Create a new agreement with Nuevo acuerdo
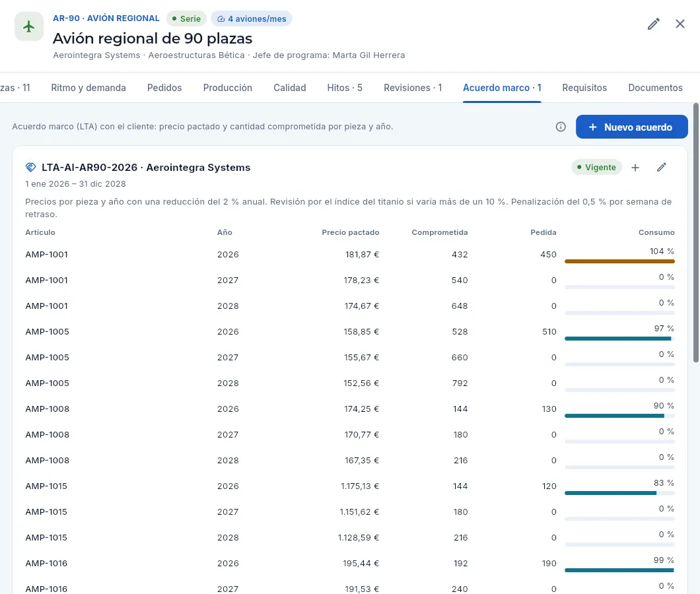Image resolution: width=700 pixels, height=594 pixels. pos(632,127)
